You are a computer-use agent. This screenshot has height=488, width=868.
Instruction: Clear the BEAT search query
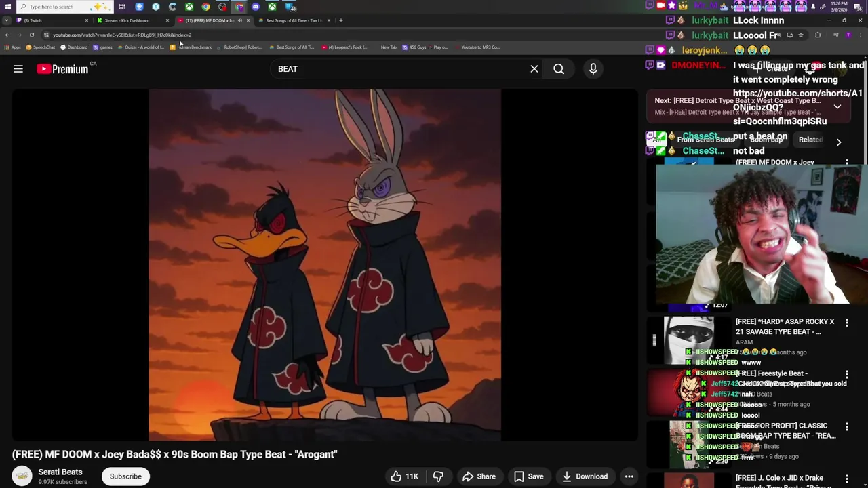pyautogui.click(x=534, y=68)
